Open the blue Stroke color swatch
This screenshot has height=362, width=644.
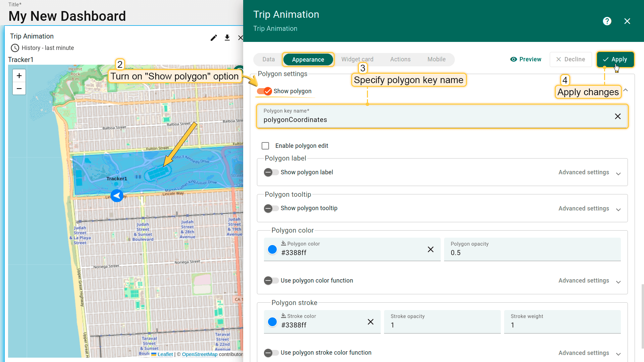coord(272,322)
